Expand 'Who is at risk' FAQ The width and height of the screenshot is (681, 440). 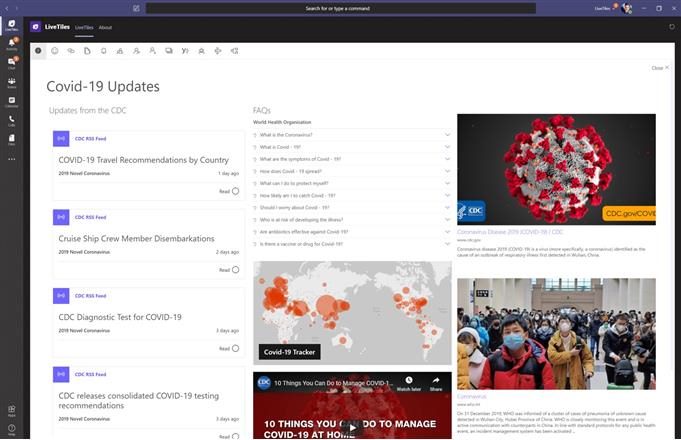(352, 220)
